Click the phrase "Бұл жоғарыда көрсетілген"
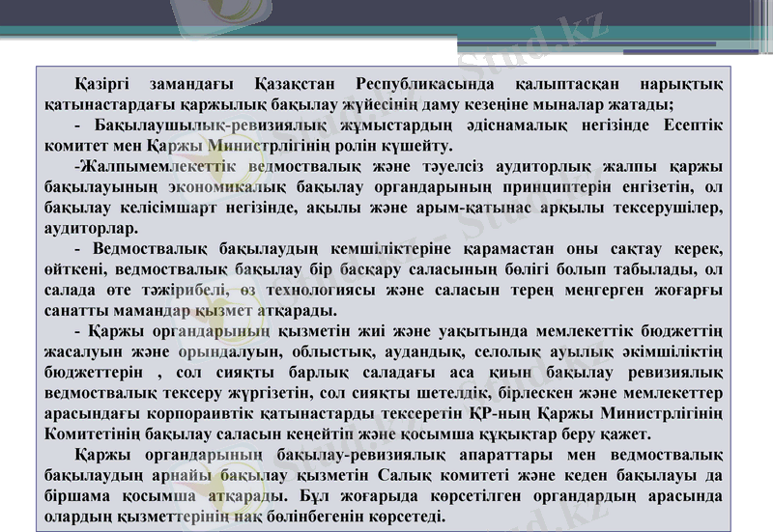This screenshot has height=532, width=773. pyautogui.click(x=412, y=496)
